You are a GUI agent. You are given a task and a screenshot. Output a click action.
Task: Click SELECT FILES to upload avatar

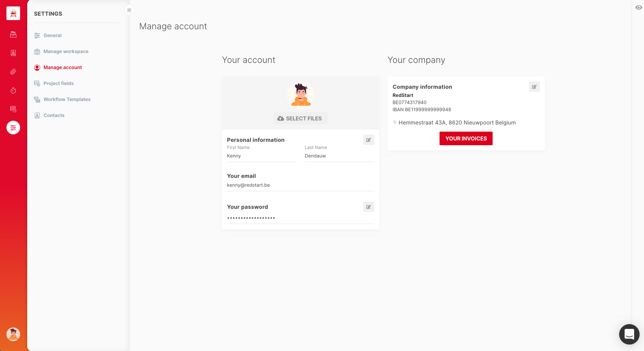[300, 118]
